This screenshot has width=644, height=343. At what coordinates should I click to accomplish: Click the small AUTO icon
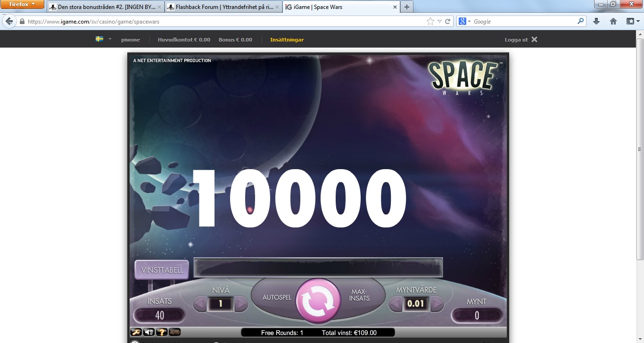174,332
